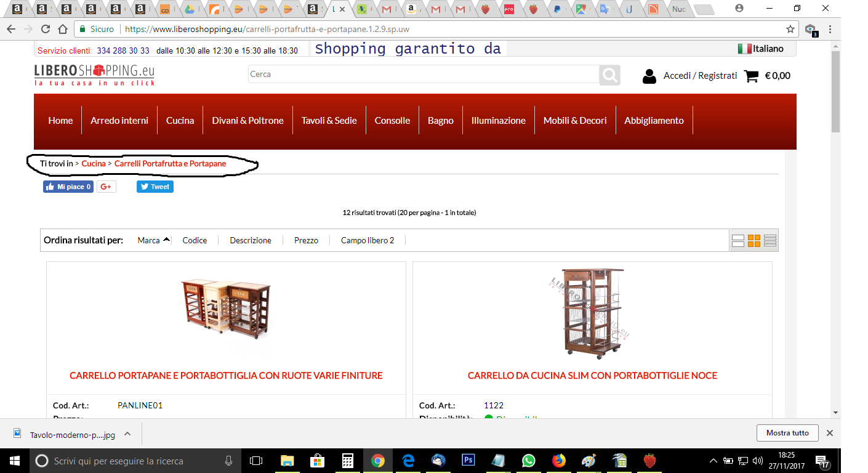Click the Cerca search input field

point(424,75)
